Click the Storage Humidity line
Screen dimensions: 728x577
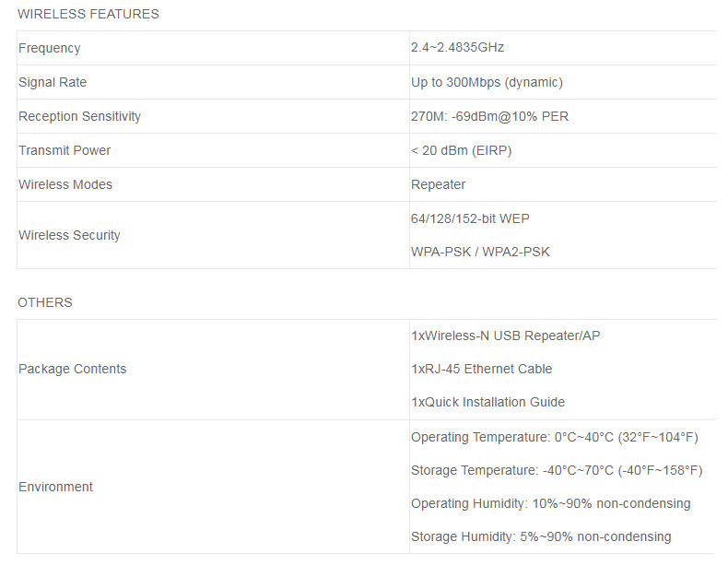[x=541, y=536]
